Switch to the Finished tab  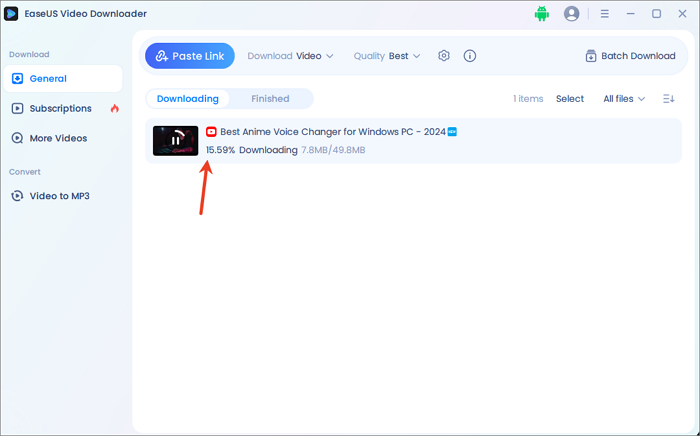(x=270, y=99)
